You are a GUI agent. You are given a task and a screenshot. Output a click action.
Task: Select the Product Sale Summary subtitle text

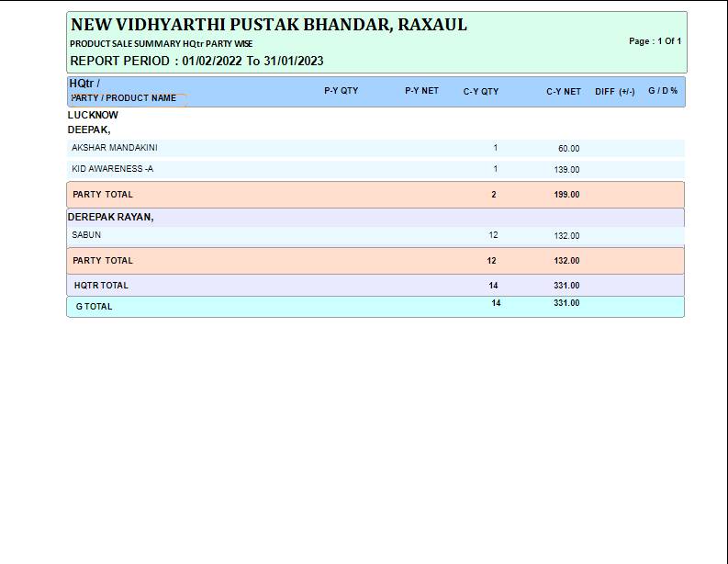point(161,44)
